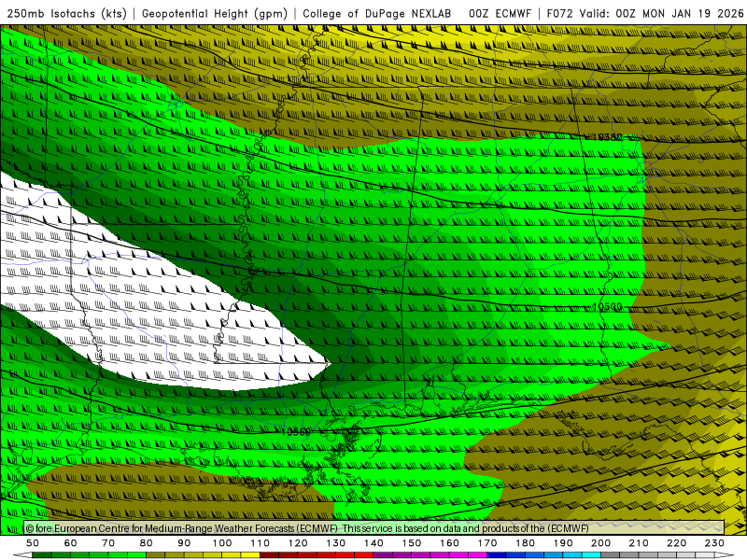Click the 220 value on the color scale
Viewport: 747px width, 560px height.
[x=676, y=543]
